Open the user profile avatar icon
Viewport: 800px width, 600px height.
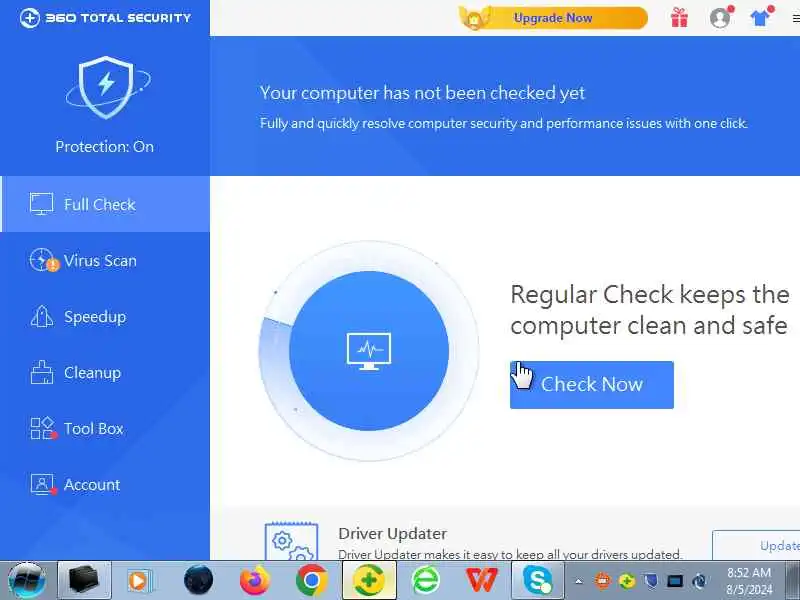[x=720, y=18]
